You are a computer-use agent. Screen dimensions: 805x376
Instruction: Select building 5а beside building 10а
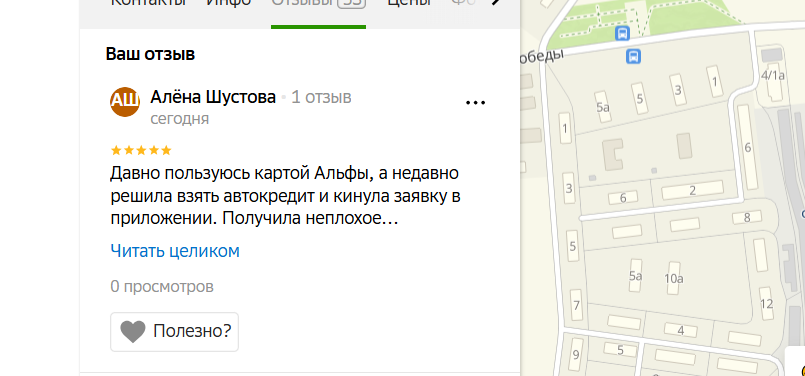pos(636,276)
